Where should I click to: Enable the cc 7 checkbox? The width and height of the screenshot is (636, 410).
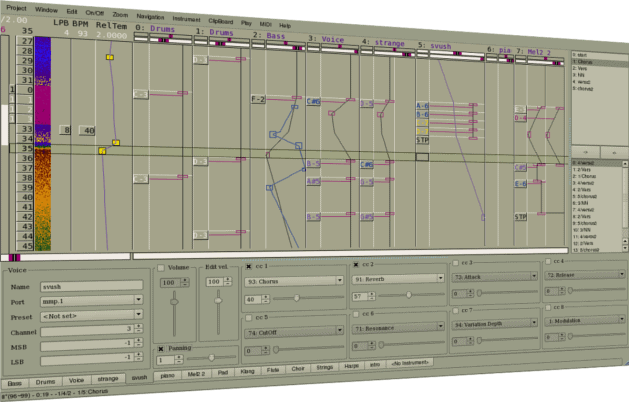[455, 311]
